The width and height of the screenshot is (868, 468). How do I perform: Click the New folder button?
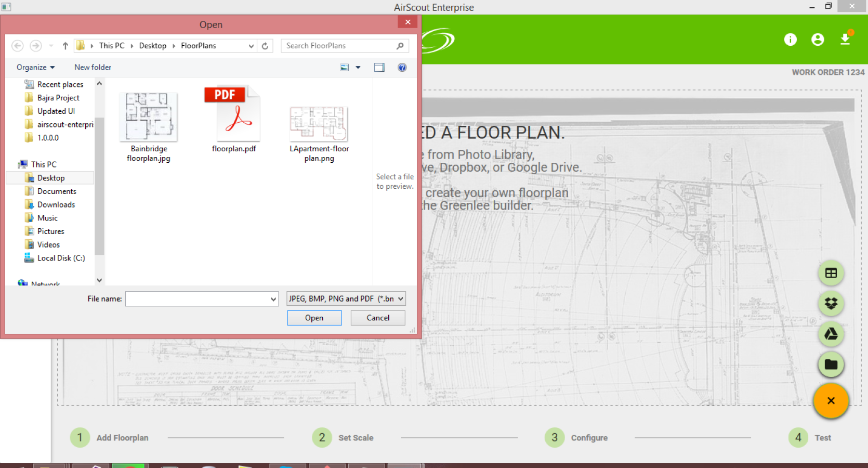[93, 68]
